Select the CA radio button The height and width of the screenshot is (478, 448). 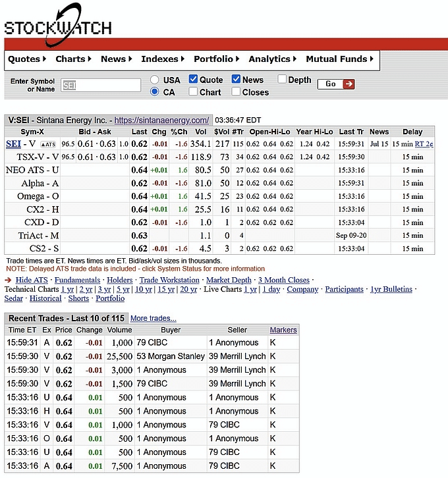[155, 92]
